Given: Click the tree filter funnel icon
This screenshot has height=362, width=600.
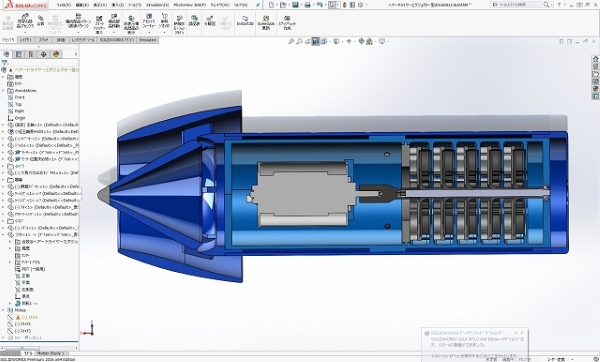Looking at the screenshot, I should click(5, 63).
